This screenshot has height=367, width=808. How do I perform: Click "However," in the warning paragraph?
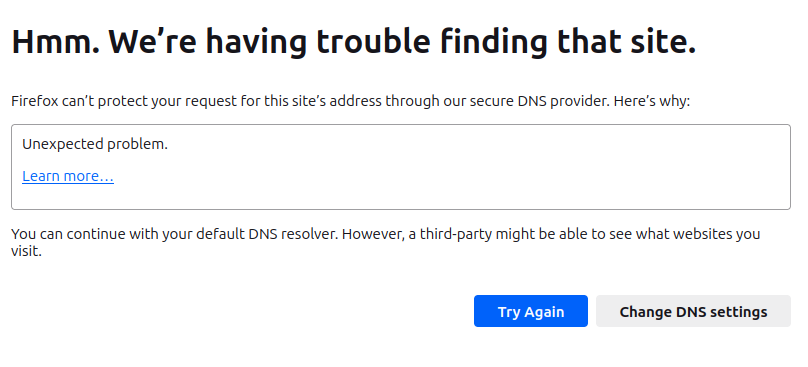(373, 234)
